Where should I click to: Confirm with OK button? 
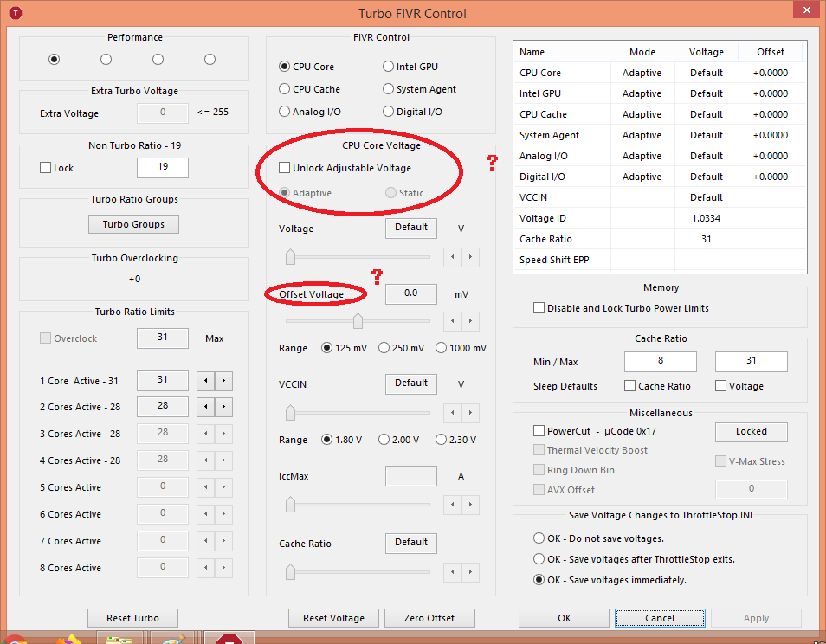pos(564,618)
